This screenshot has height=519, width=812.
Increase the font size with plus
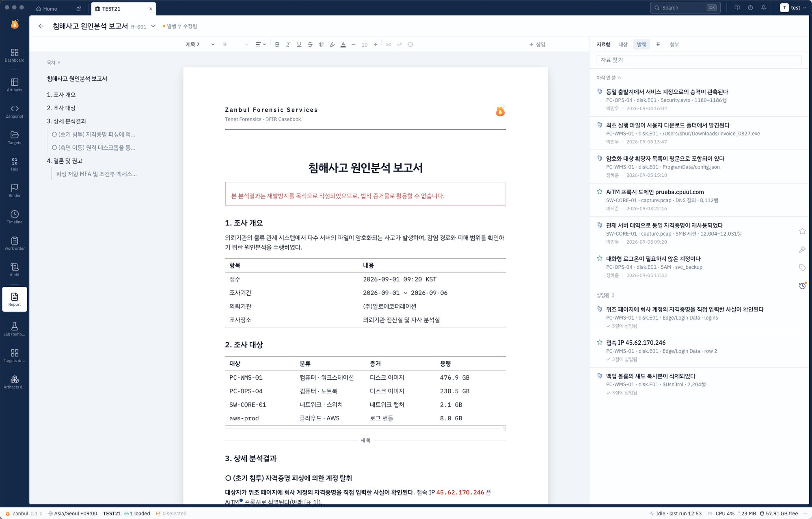[376, 44]
